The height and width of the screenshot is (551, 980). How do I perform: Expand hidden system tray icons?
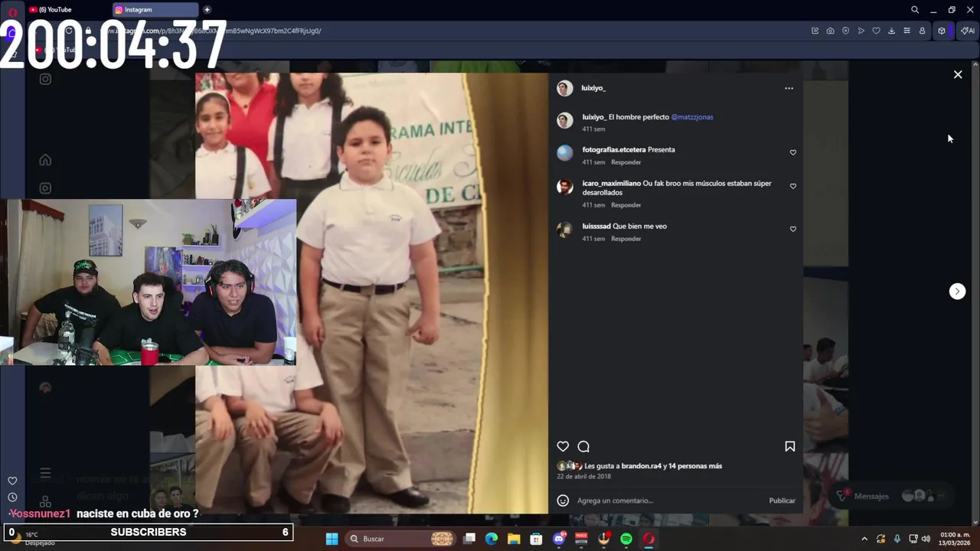click(864, 539)
